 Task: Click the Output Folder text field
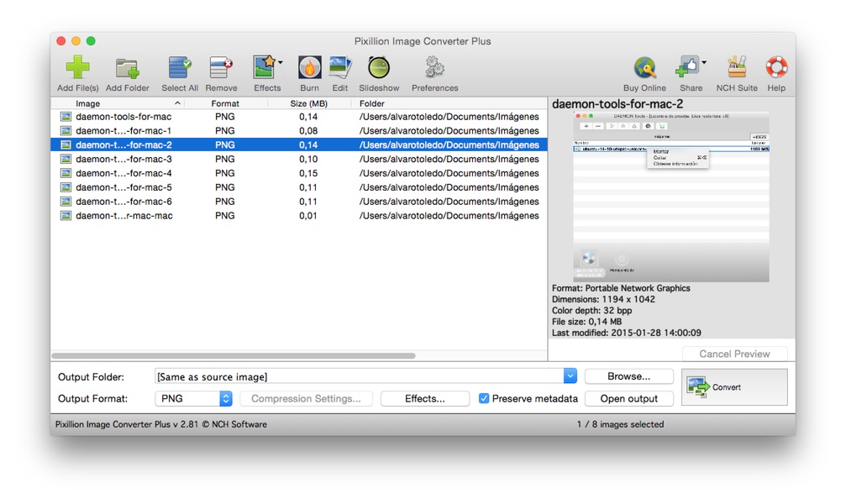(x=360, y=376)
